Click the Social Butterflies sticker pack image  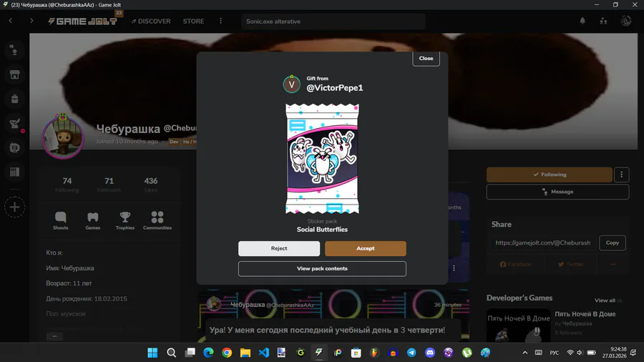(322, 158)
